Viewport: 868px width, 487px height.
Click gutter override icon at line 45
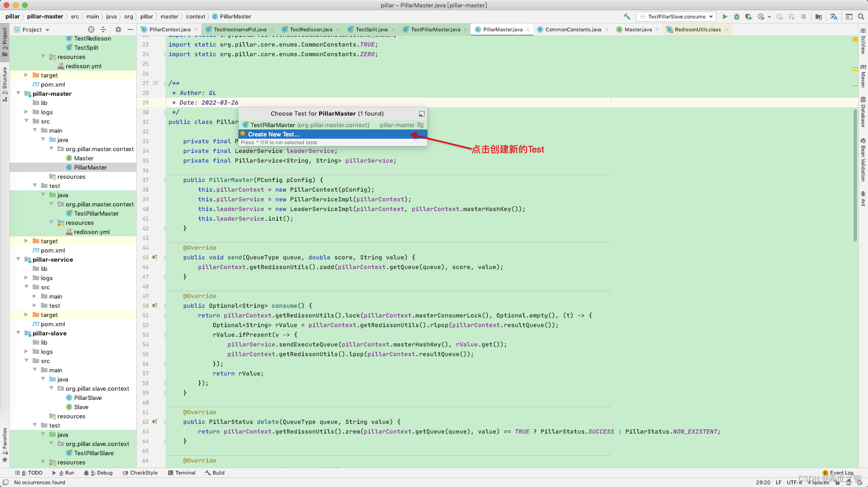point(155,258)
